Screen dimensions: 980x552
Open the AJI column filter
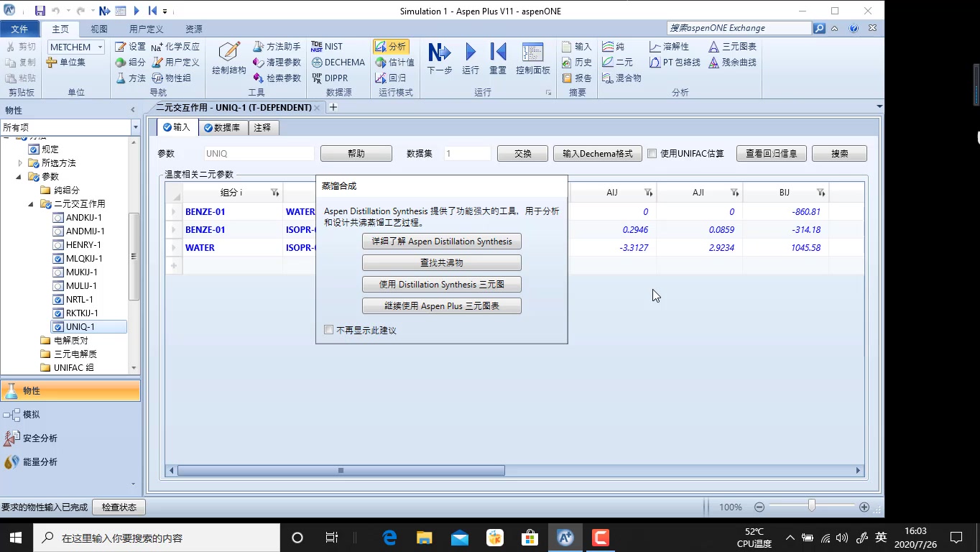tap(734, 193)
